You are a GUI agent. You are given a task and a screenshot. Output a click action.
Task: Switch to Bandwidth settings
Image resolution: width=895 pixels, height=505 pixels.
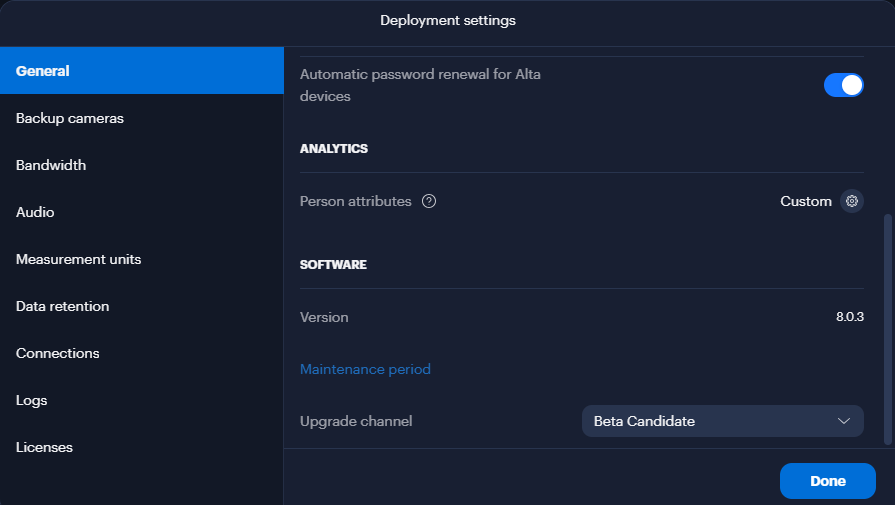pos(142,165)
